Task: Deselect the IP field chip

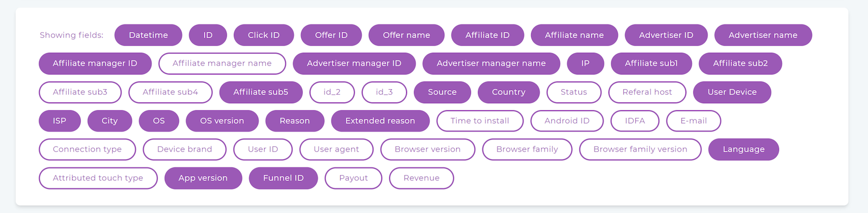Action: [x=585, y=64]
